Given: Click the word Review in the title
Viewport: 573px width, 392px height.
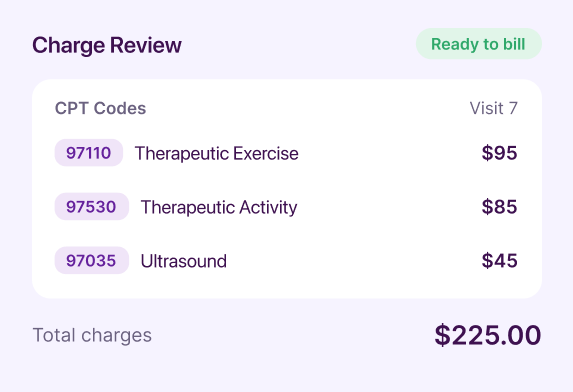Looking at the screenshot, I should click(x=145, y=45).
